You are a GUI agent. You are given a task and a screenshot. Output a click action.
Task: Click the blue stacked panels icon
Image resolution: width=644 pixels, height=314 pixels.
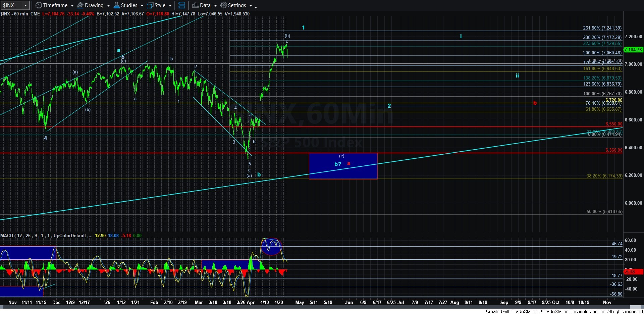tap(181, 5)
